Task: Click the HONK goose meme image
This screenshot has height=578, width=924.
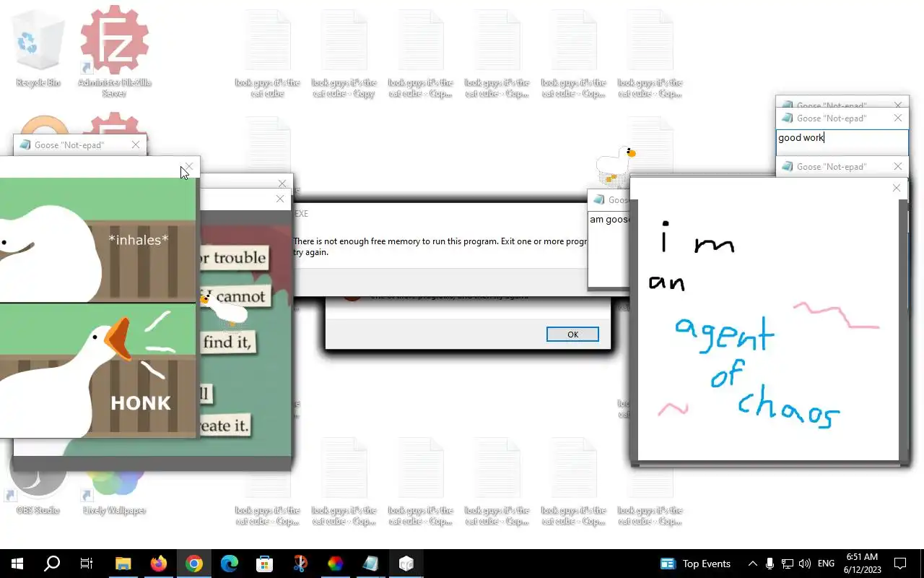Action: coord(97,307)
